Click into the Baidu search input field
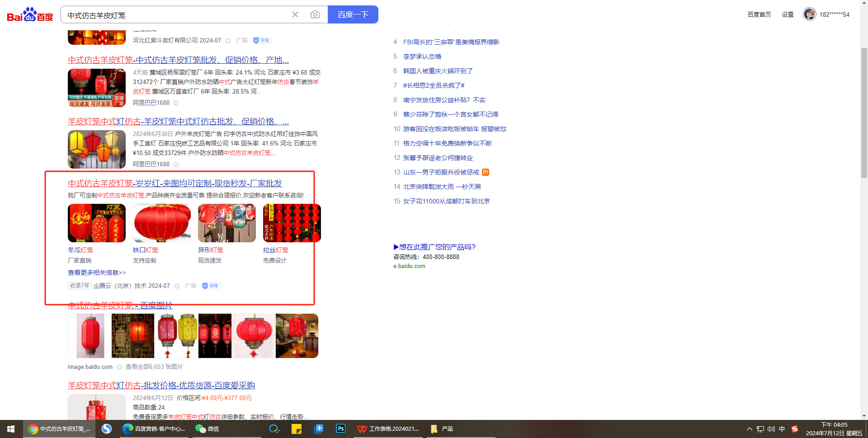Screen dimensions: 868x438 176,15
